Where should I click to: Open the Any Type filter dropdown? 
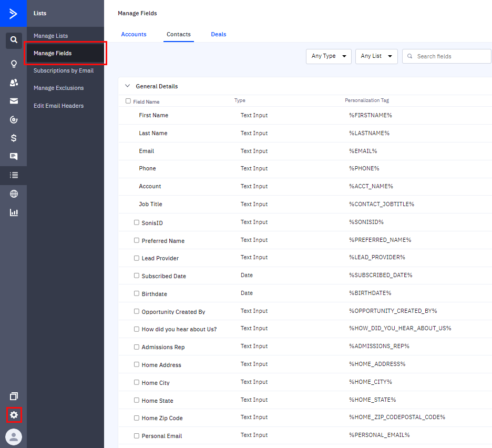point(329,56)
